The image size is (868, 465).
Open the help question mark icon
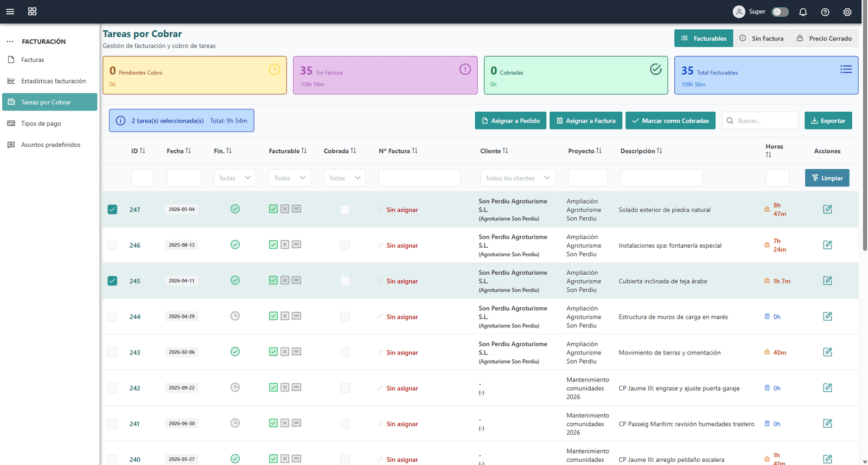click(825, 12)
